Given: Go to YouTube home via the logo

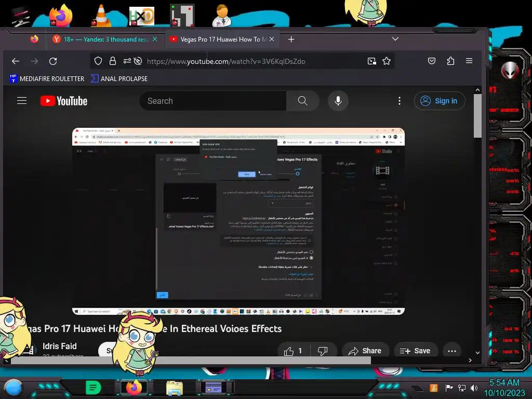Looking at the screenshot, I should pyautogui.click(x=64, y=101).
